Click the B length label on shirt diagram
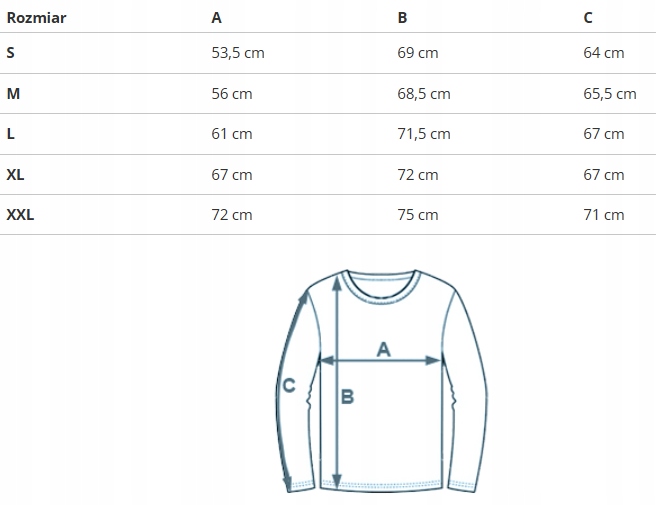The height and width of the screenshot is (505, 656). 348,397
